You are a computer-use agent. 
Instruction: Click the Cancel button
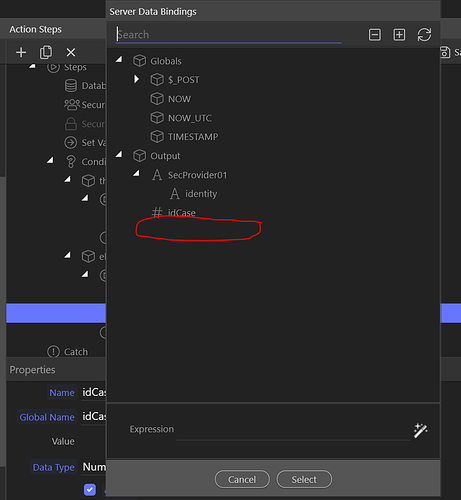[242, 479]
